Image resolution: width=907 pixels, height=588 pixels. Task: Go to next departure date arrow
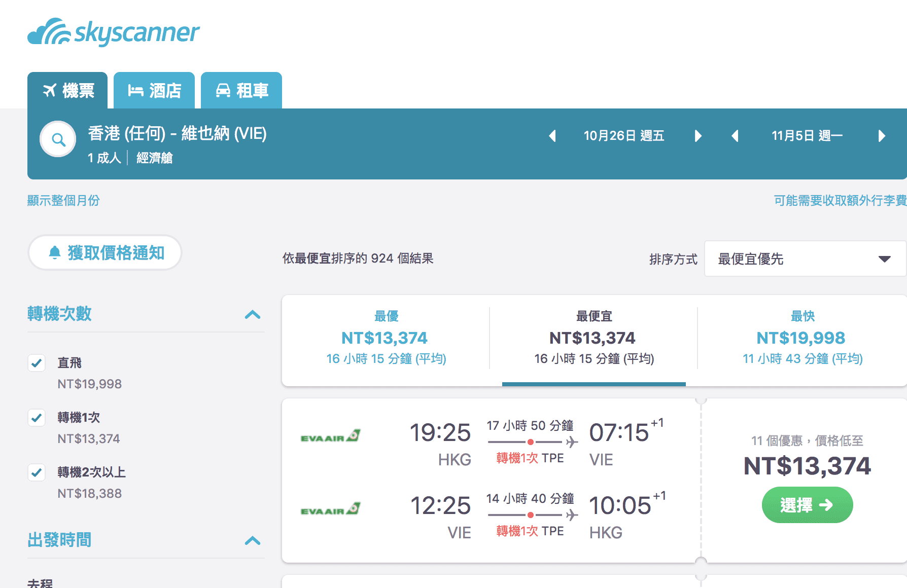point(698,136)
